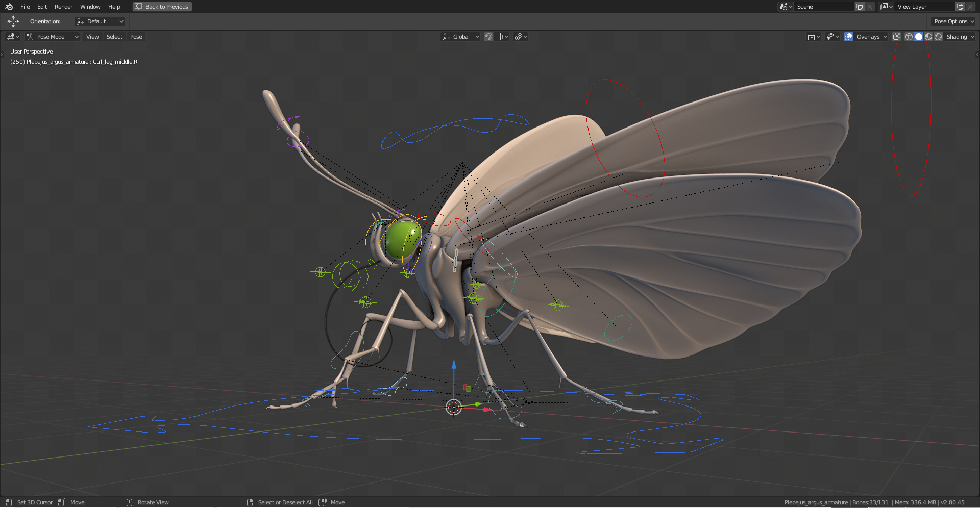Viewport: 980px width, 508px height.
Task: Click the Scene name field
Action: pos(824,7)
